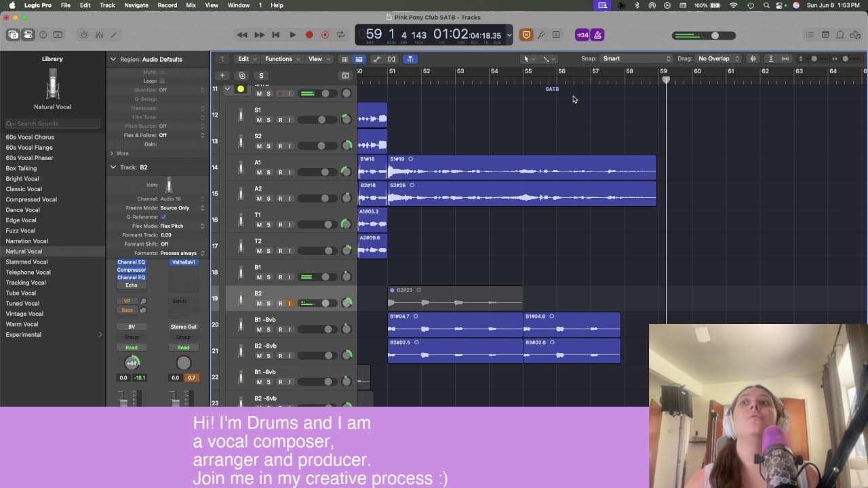Toggle waveform zoom button

point(753,59)
